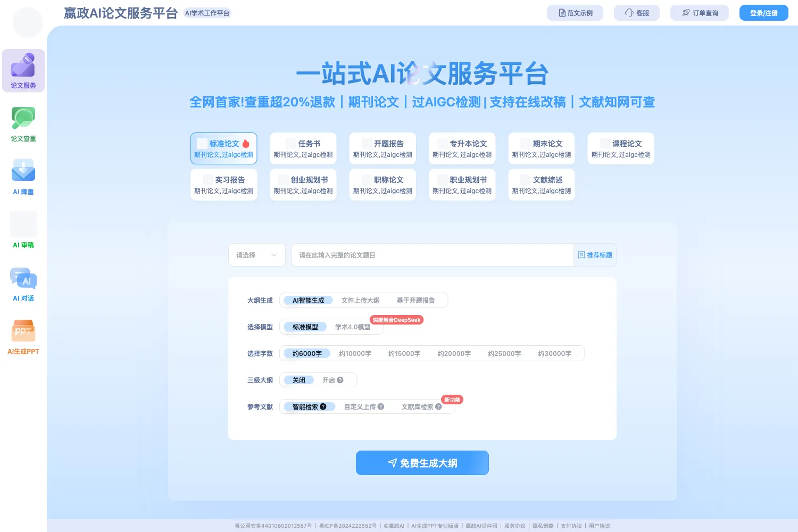
Task: Open the 赢政AI证件照 footer link
Action: pyautogui.click(x=481, y=526)
